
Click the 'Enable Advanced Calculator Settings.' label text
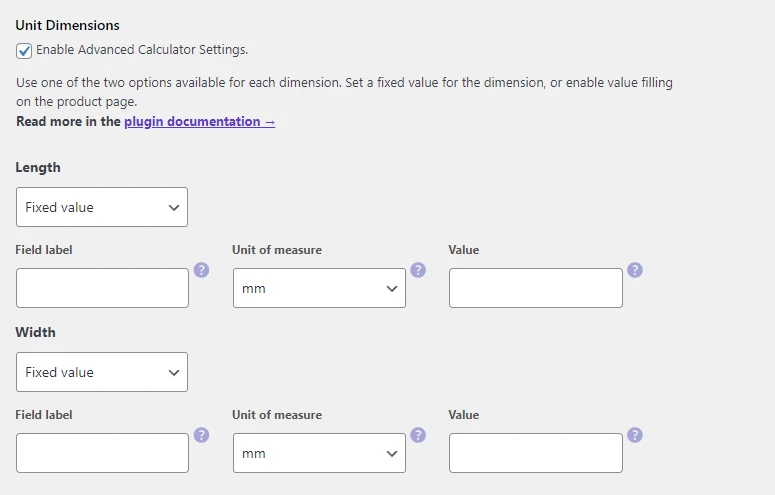[142, 50]
